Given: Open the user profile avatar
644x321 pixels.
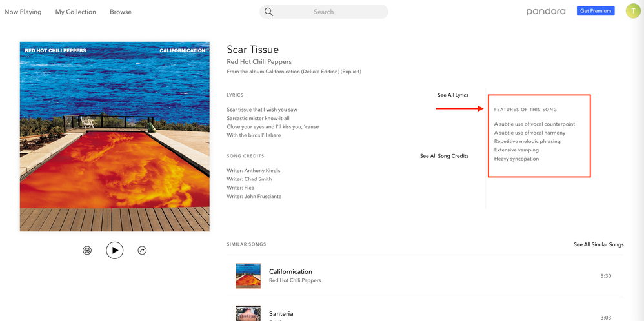Looking at the screenshot, I should 633,11.
